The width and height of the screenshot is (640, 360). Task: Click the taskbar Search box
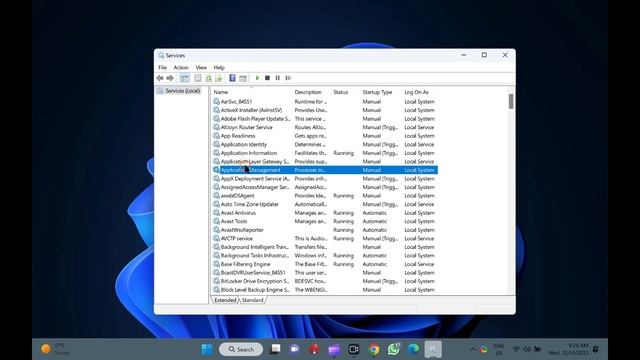click(241, 349)
